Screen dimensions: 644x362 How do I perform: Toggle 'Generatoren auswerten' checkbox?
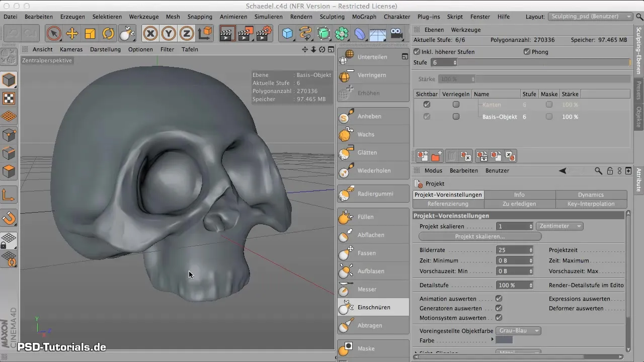coord(499,308)
